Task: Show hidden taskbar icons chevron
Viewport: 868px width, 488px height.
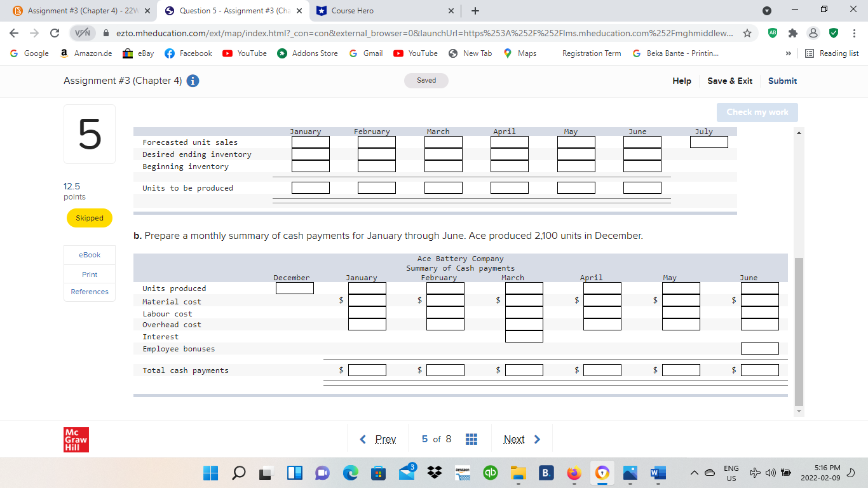Action: point(695,473)
